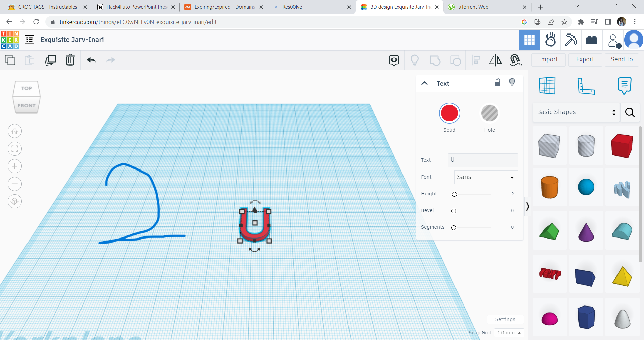Delete the selected shape with trash icon
Viewport: 644px width, 340px height.
(x=70, y=60)
